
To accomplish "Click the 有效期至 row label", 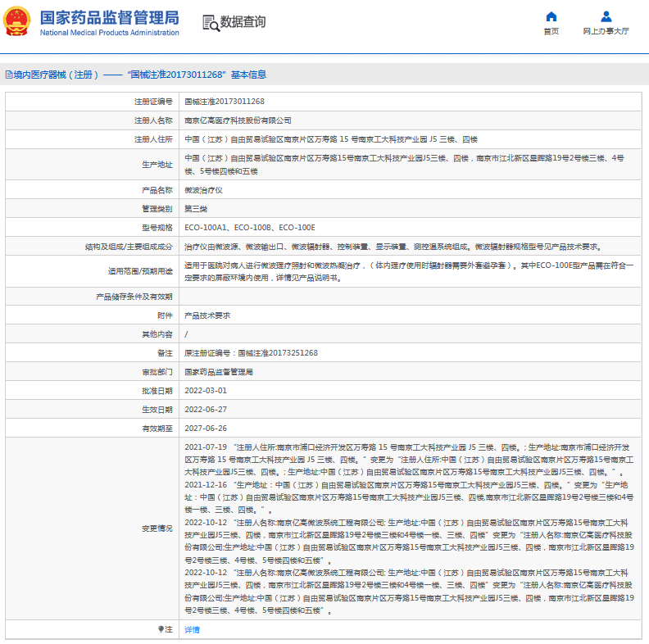I will coord(157,429).
